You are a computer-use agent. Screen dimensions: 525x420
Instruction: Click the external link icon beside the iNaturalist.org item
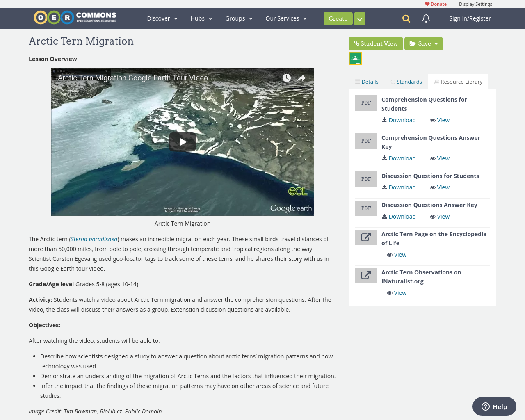pos(366,275)
